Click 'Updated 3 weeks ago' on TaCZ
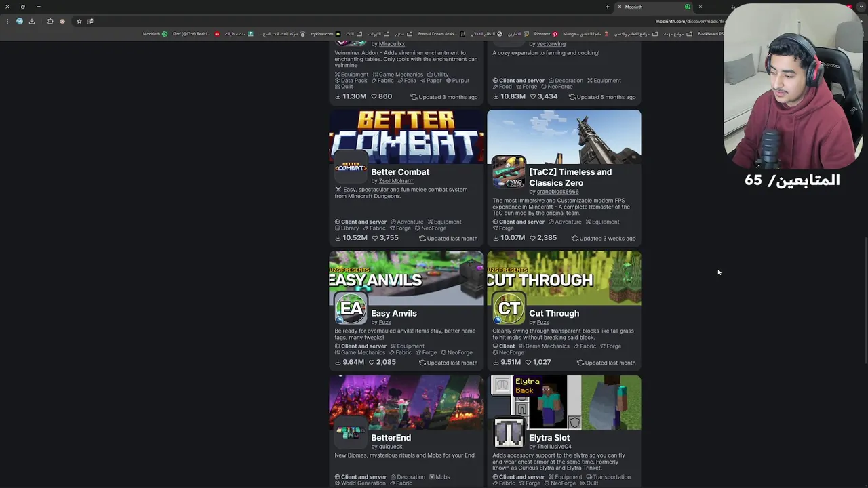Viewport: 868px width, 488px height. click(604, 239)
